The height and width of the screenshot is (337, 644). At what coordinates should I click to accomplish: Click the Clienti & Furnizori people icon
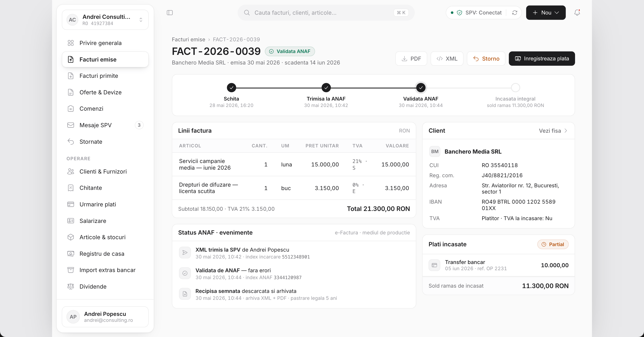71,171
